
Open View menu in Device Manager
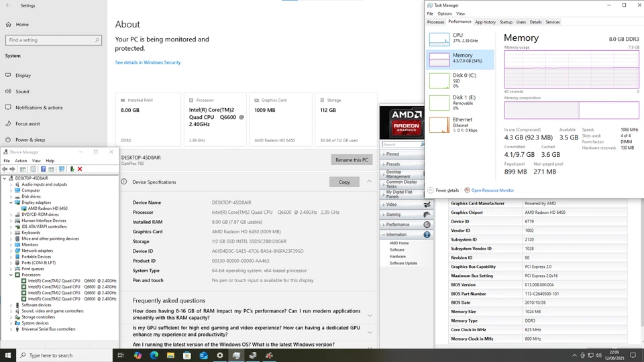click(36, 161)
